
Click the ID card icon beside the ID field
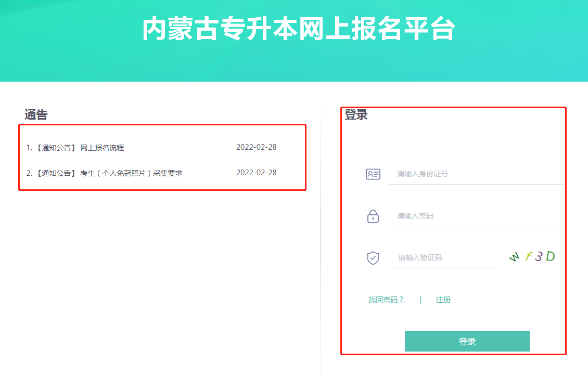(x=373, y=175)
